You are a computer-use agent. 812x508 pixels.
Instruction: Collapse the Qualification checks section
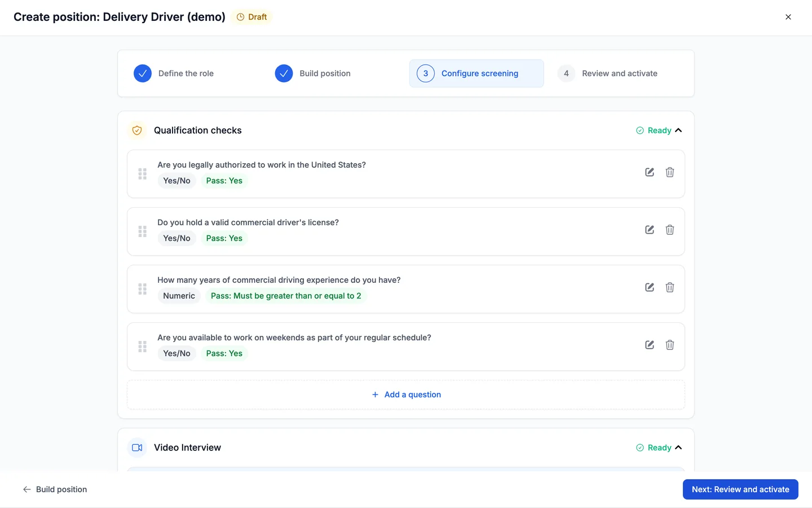tap(678, 130)
